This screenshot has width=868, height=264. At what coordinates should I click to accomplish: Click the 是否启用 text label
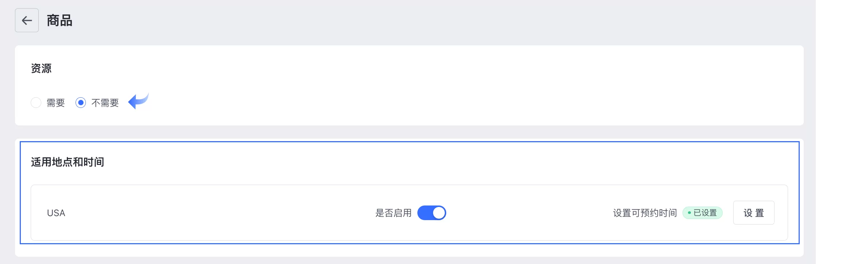tap(393, 212)
